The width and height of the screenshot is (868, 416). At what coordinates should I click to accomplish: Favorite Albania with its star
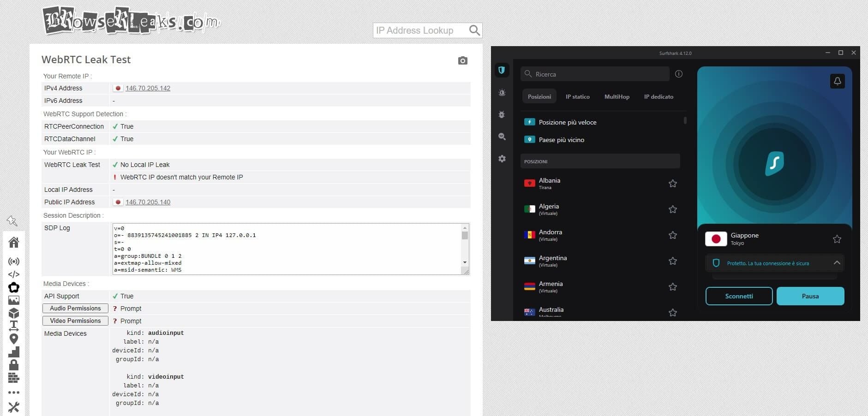(x=672, y=184)
